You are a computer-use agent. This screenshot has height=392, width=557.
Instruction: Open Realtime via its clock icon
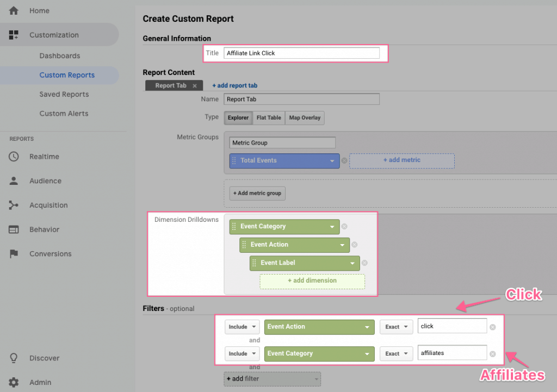pos(15,157)
